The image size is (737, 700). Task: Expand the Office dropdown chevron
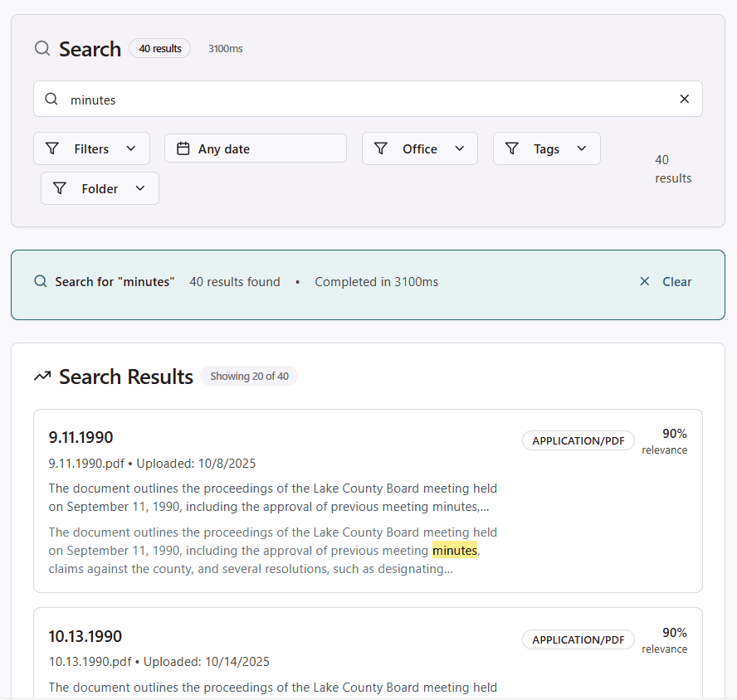click(460, 148)
